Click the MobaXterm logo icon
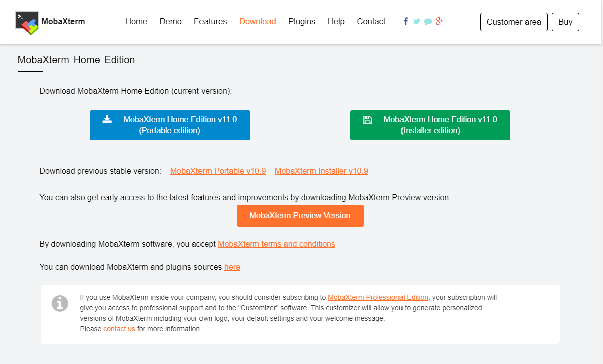This screenshot has width=603, height=364. tap(27, 23)
